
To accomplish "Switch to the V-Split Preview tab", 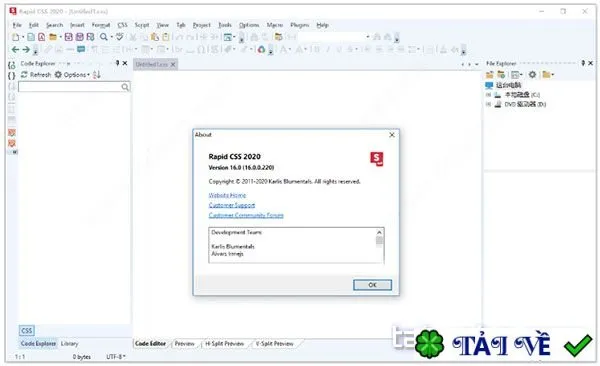I will tap(275, 344).
